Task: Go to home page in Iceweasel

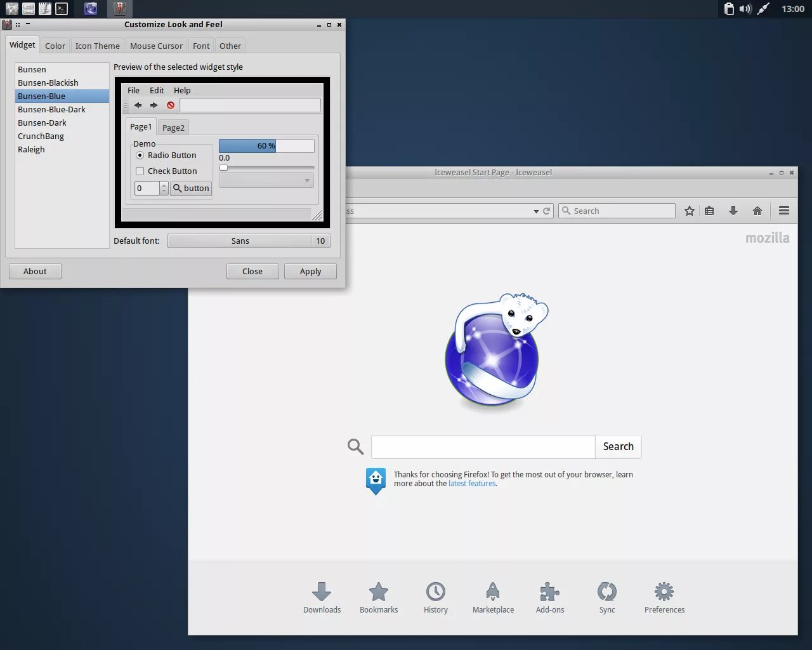Action: 757,211
